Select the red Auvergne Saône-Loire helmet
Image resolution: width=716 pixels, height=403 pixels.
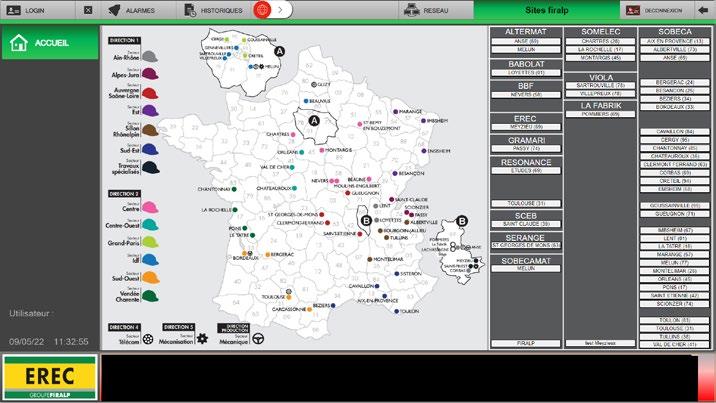click(x=150, y=93)
